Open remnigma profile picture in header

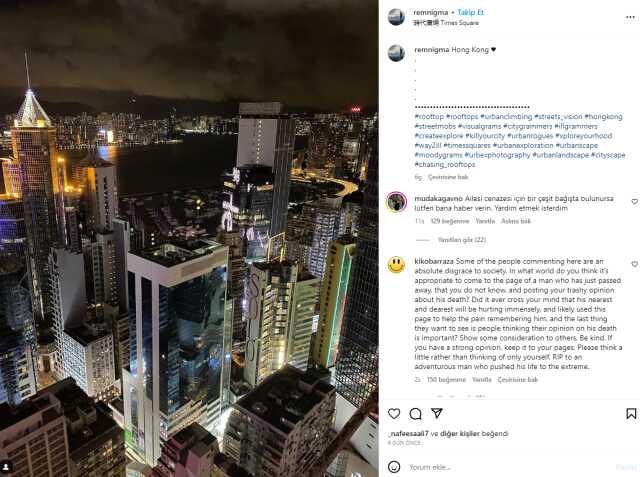pos(396,17)
